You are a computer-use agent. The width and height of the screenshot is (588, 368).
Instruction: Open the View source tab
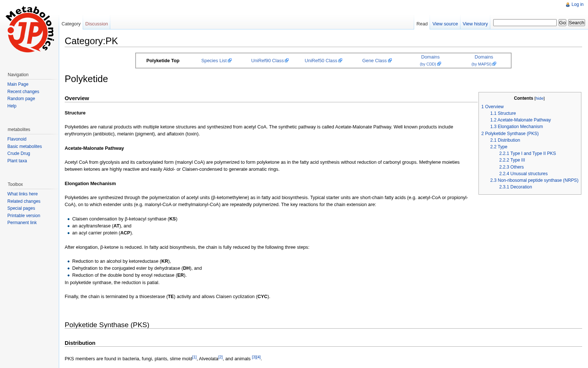point(445,24)
